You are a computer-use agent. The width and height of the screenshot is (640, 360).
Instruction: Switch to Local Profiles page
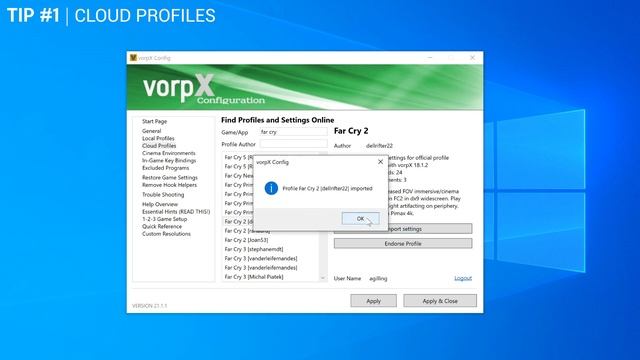[158, 138]
